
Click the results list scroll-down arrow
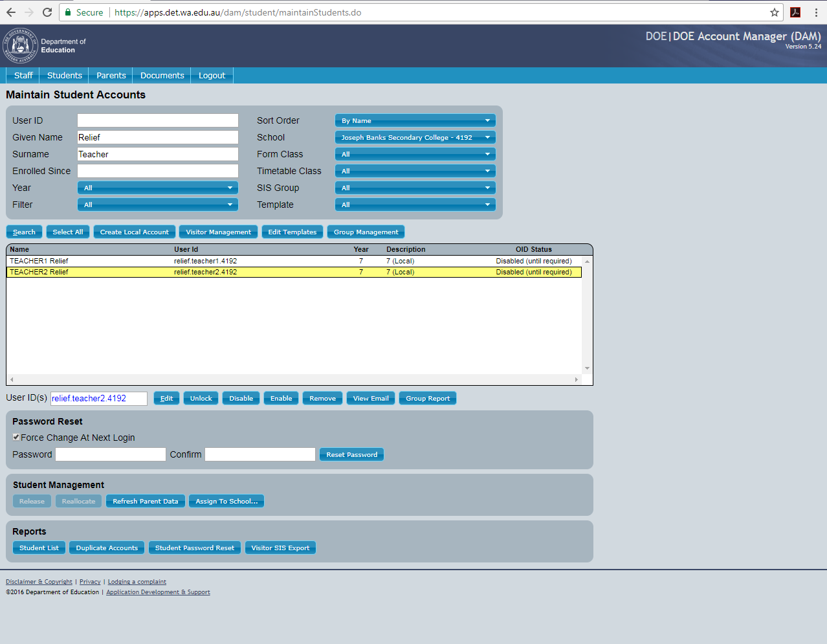(587, 368)
